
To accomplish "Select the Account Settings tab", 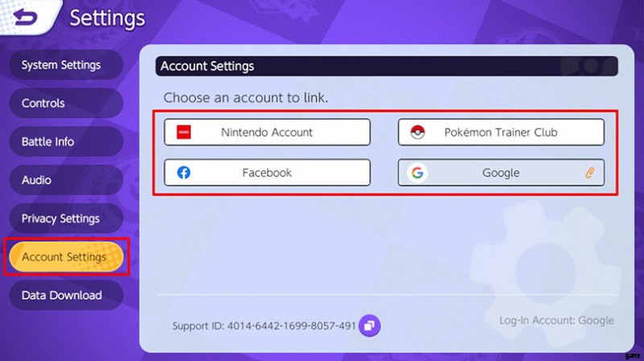I will tap(66, 257).
